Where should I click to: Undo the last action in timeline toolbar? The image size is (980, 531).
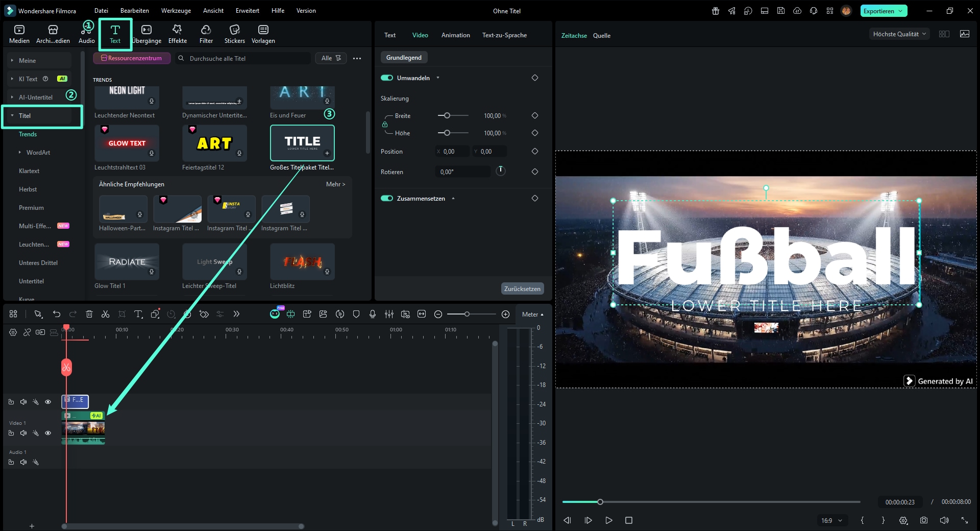(x=57, y=314)
